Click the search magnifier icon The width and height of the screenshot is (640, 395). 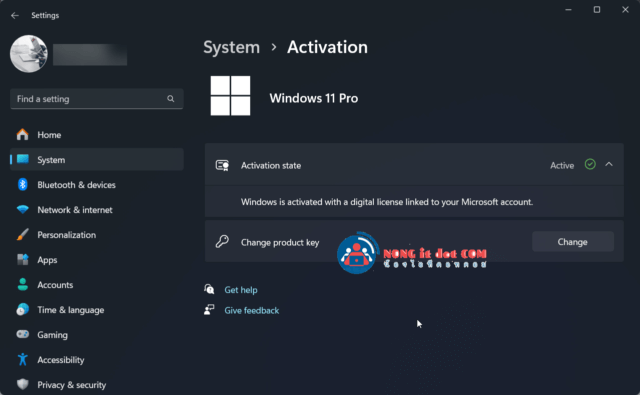[171, 99]
